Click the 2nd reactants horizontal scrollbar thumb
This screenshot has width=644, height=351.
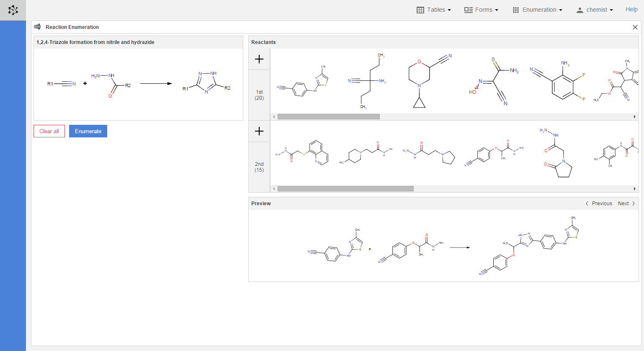345,189
